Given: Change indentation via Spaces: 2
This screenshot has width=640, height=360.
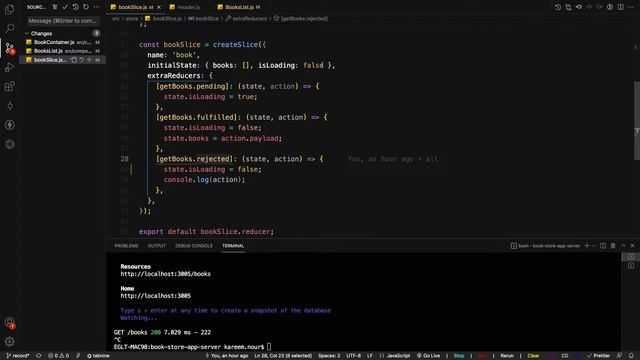Looking at the screenshot, I should point(329,356).
